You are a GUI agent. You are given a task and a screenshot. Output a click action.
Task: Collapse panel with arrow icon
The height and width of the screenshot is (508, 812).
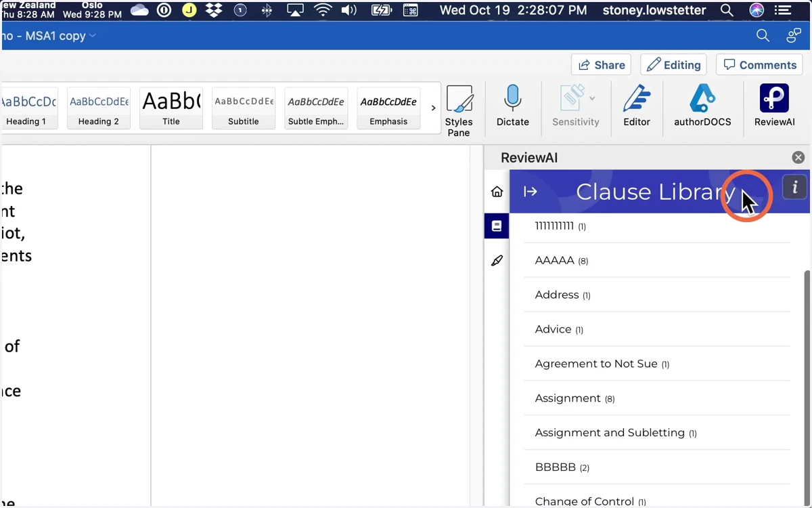pos(531,192)
